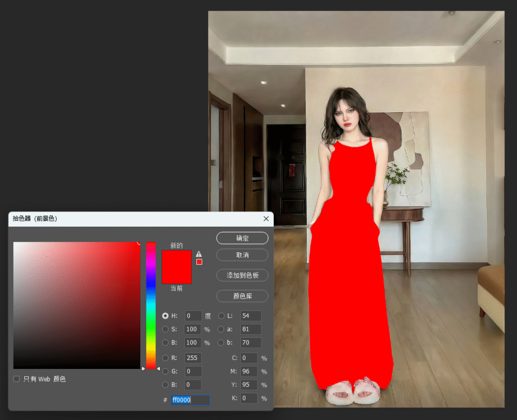The image size is (517, 420).
Task: Select the H hue radio button
Action: click(x=166, y=316)
